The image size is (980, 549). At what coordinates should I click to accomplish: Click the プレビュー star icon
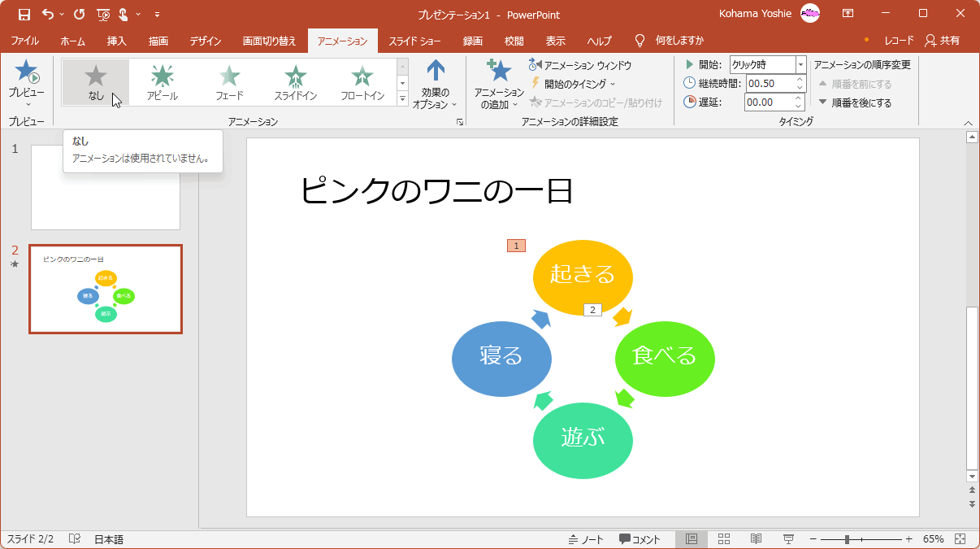(24, 73)
